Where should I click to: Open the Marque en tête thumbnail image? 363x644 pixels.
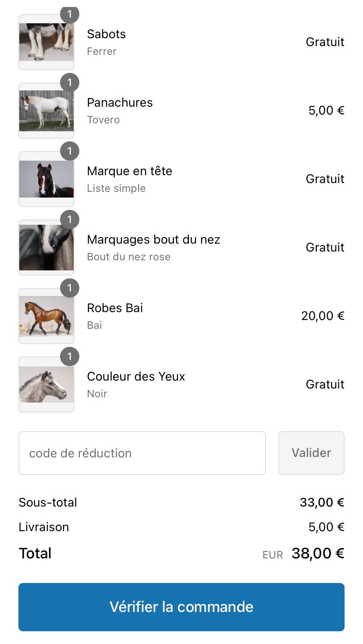point(46,180)
